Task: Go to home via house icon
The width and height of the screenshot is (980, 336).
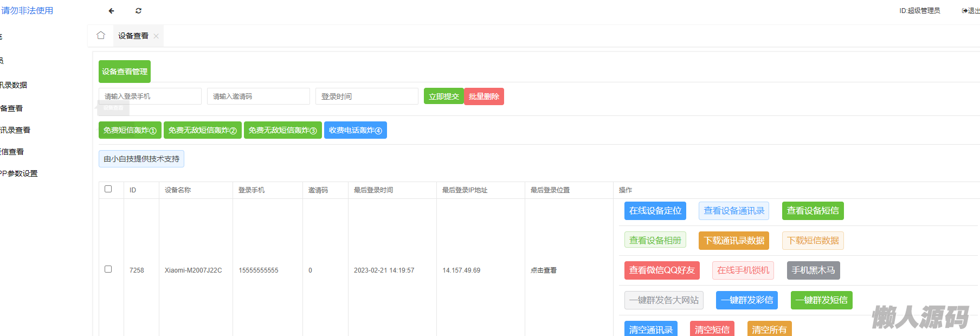Action: 101,35
